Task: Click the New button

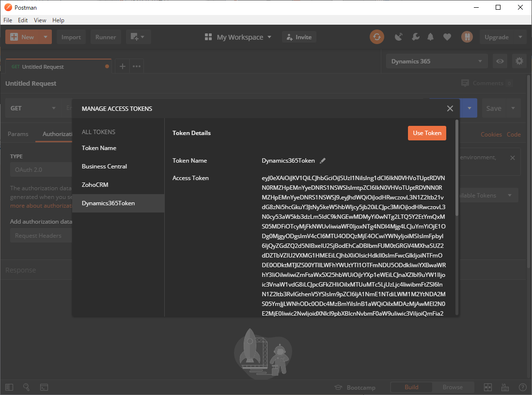Action: 22,37
